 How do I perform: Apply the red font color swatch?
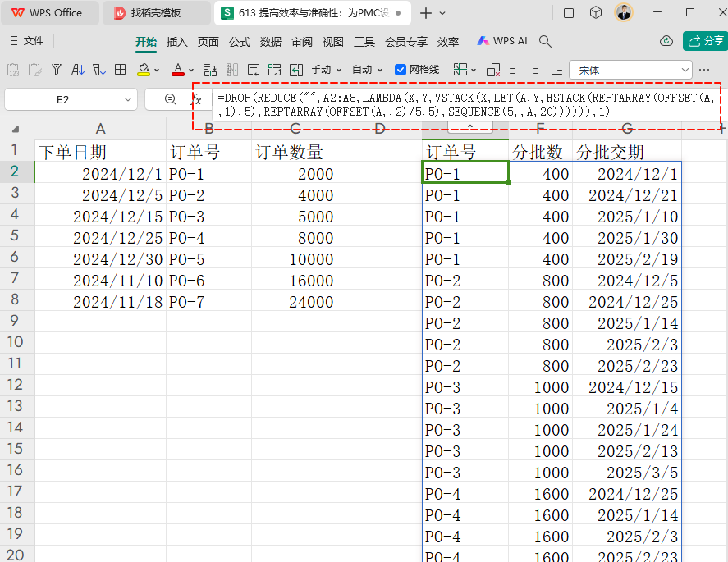[x=178, y=70]
